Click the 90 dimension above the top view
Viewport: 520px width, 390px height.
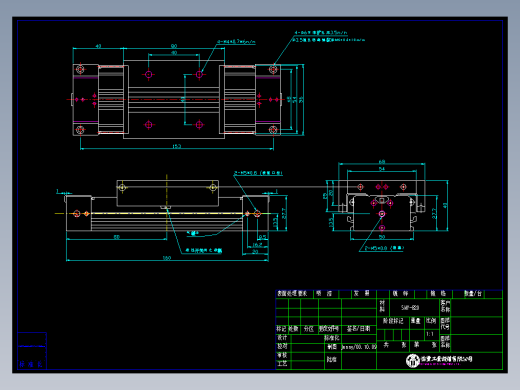[174, 46]
